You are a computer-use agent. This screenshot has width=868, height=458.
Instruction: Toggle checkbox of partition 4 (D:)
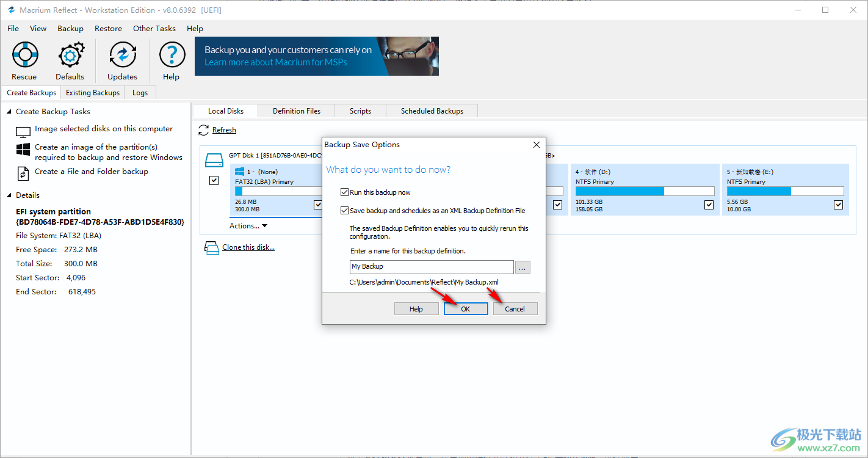(709, 205)
